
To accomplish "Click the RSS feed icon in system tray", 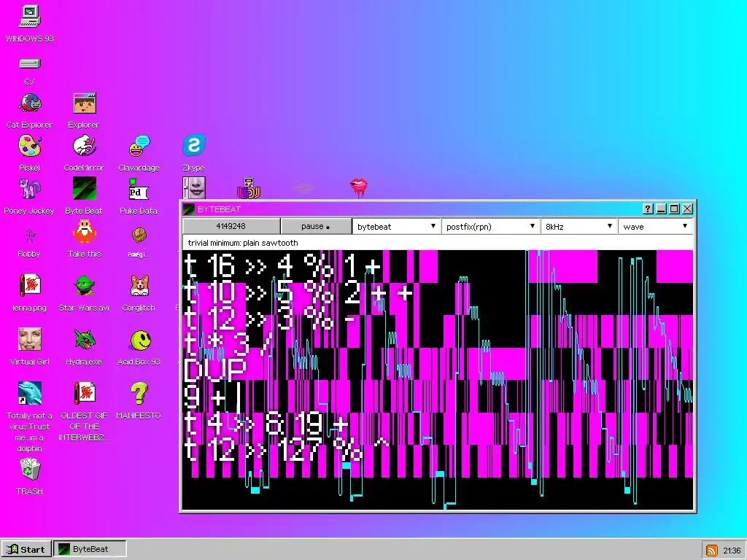I will point(711,550).
